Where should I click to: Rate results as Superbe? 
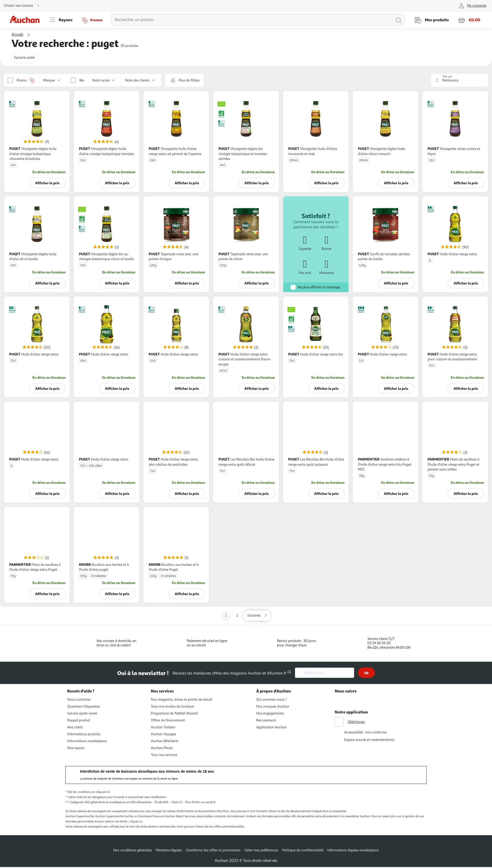(305, 243)
